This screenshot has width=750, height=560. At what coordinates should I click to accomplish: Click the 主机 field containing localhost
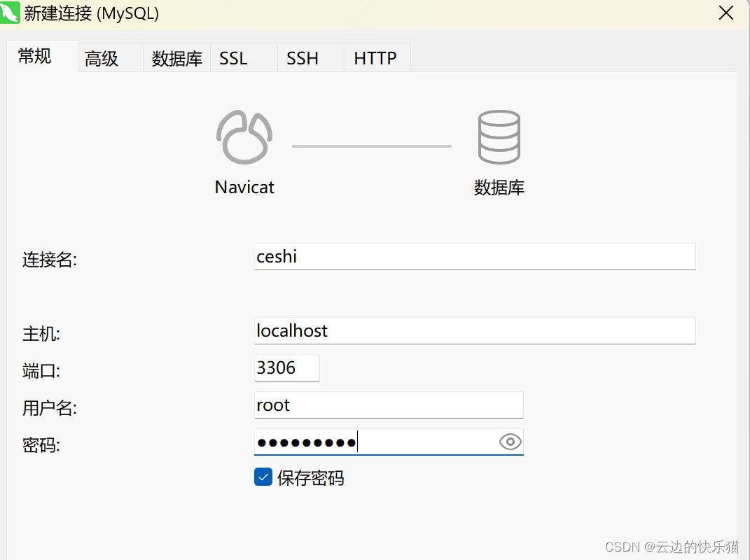pos(475,331)
